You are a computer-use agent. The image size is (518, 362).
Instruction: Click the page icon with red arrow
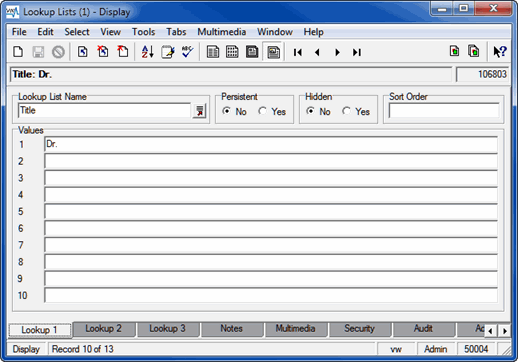(x=123, y=52)
